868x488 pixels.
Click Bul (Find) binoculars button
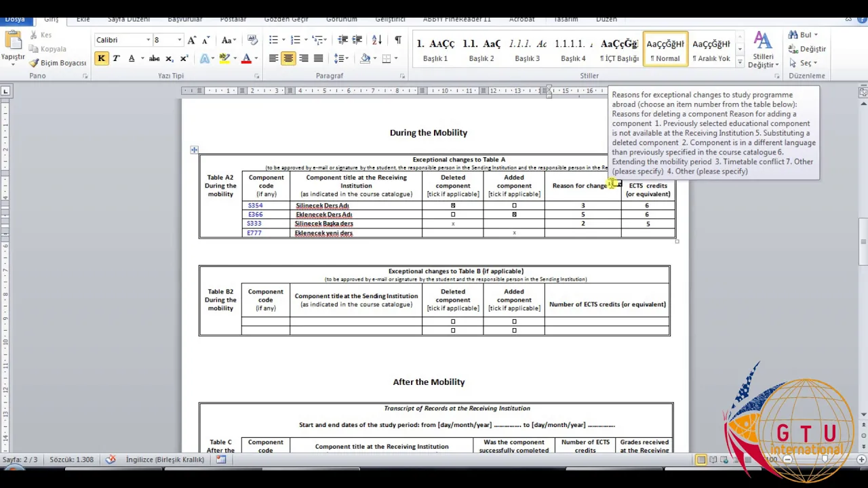pyautogui.click(x=802, y=35)
